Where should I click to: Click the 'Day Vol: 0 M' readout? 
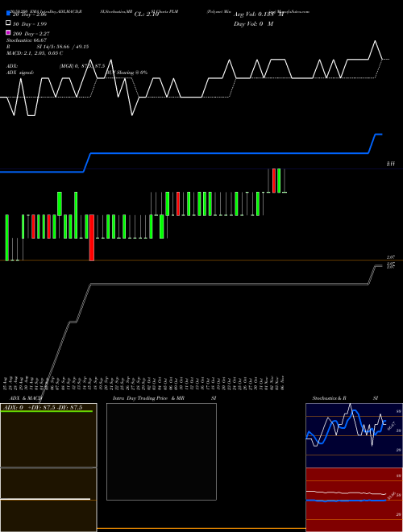[x=253, y=24]
